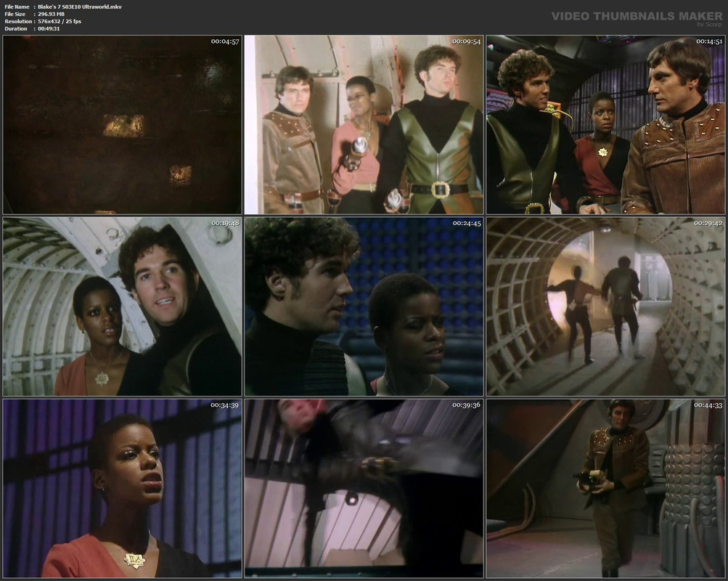Choose the thumbnail at 00:44:33
Viewport: 728px width, 581px height.
605,489
